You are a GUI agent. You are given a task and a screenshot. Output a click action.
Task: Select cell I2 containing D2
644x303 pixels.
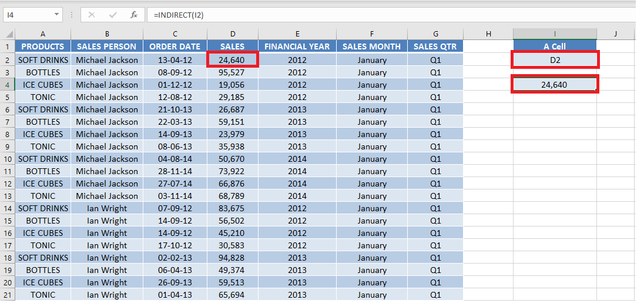[555, 60]
